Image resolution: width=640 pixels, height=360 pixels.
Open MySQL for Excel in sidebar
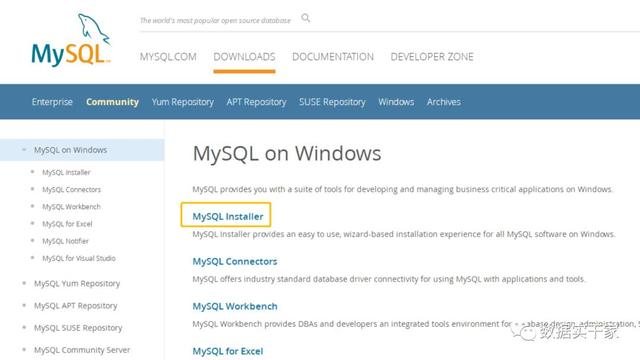(x=67, y=224)
